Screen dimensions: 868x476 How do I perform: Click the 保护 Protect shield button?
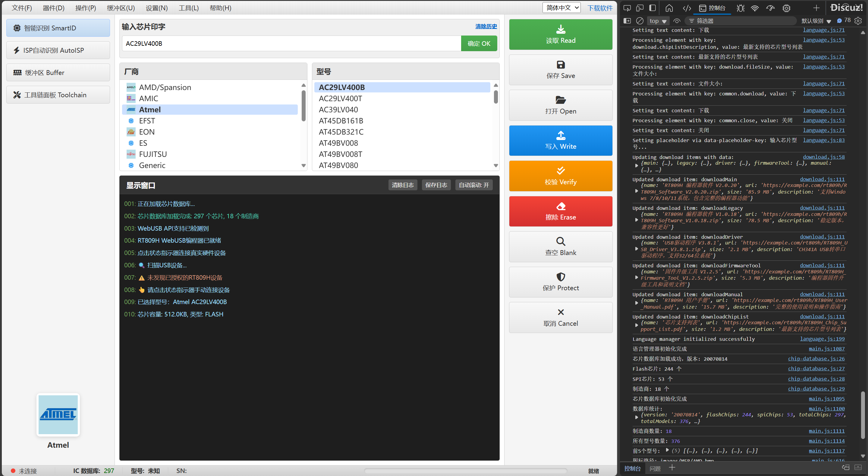[x=560, y=282]
